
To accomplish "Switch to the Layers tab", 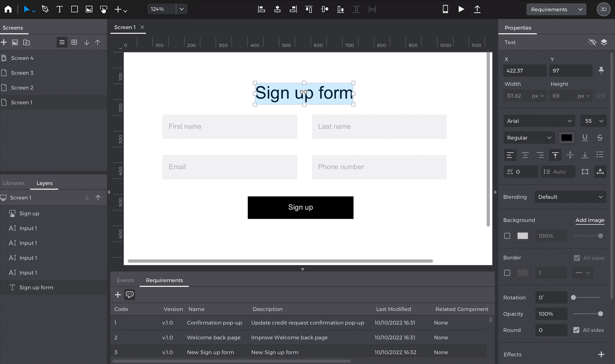I will [44, 183].
